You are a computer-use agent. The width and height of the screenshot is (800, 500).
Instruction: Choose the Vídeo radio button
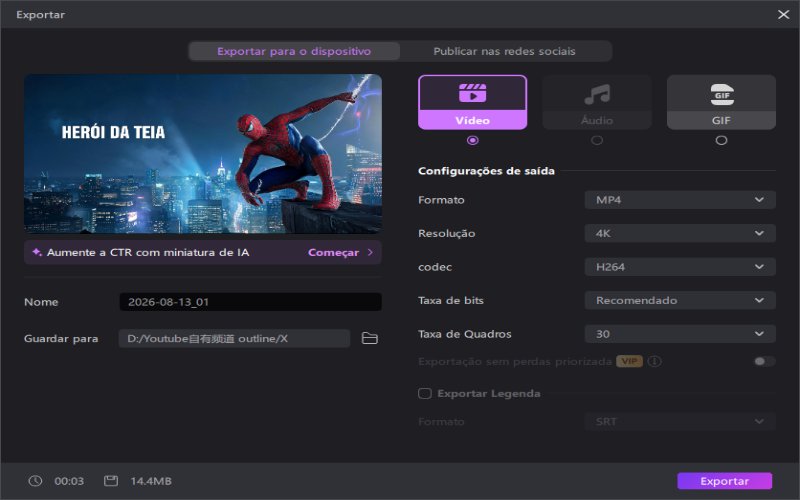point(472,140)
